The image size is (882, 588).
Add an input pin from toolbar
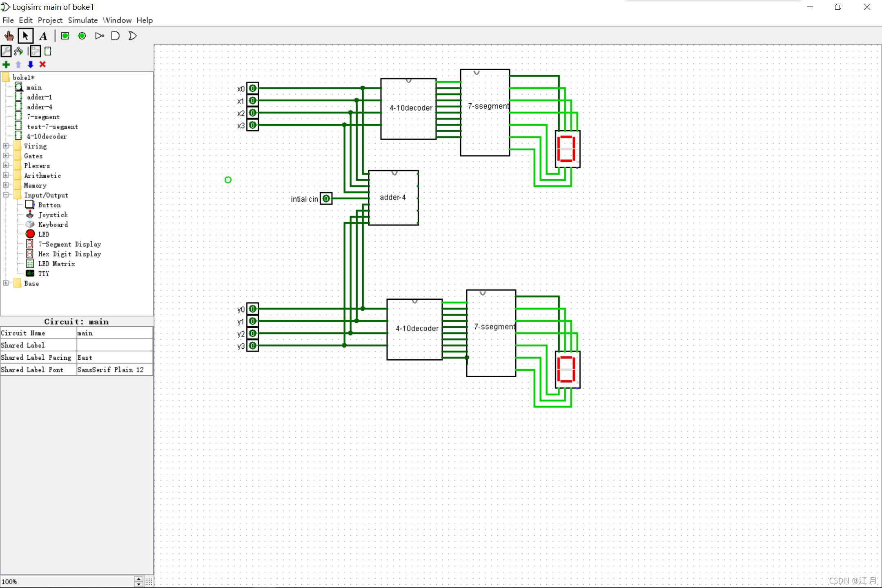coord(65,36)
